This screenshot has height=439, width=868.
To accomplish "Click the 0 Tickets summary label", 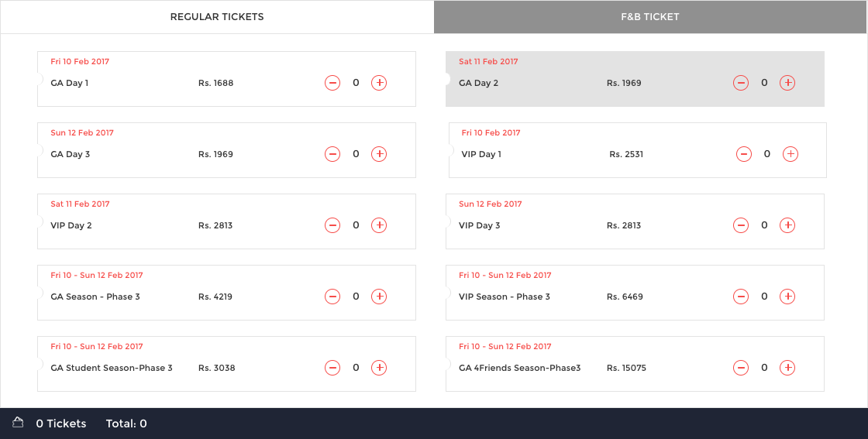I will (x=61, y=424).
